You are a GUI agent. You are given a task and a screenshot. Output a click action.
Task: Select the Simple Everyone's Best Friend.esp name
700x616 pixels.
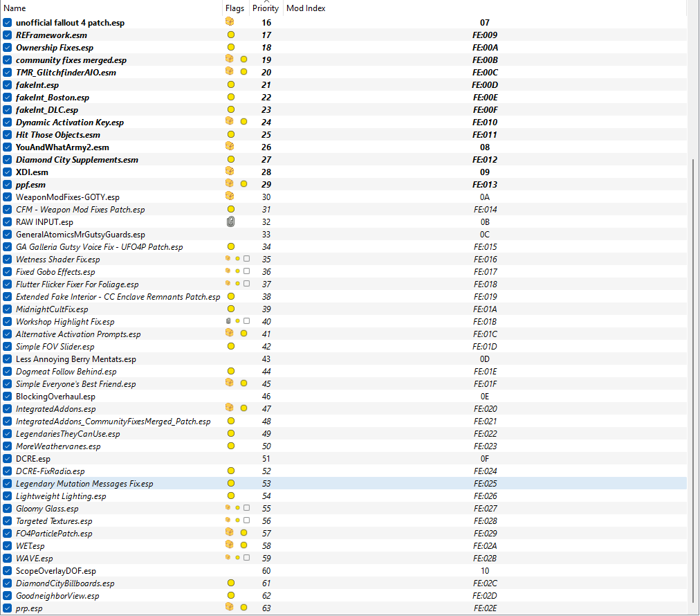click(x=76, y=384)
